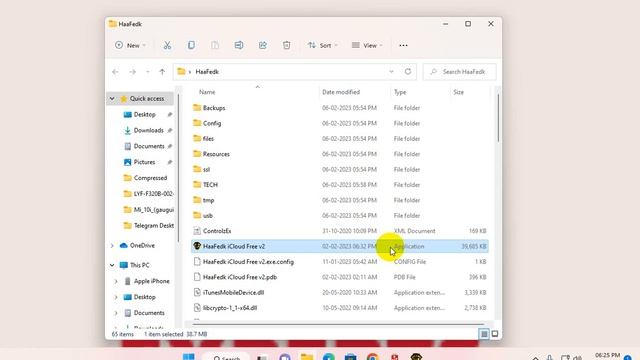Expand Documents node under This PC

click(x=116, y=313)
